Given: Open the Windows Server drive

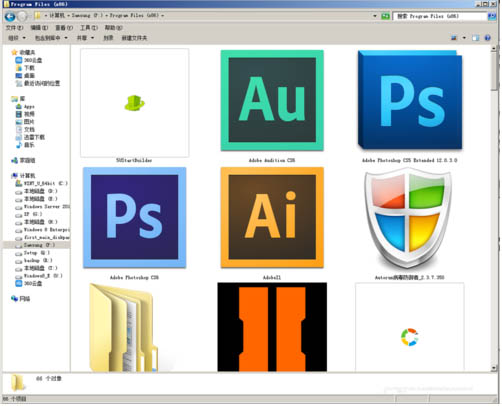Looking at the screenshot, I should click(43, 206).
